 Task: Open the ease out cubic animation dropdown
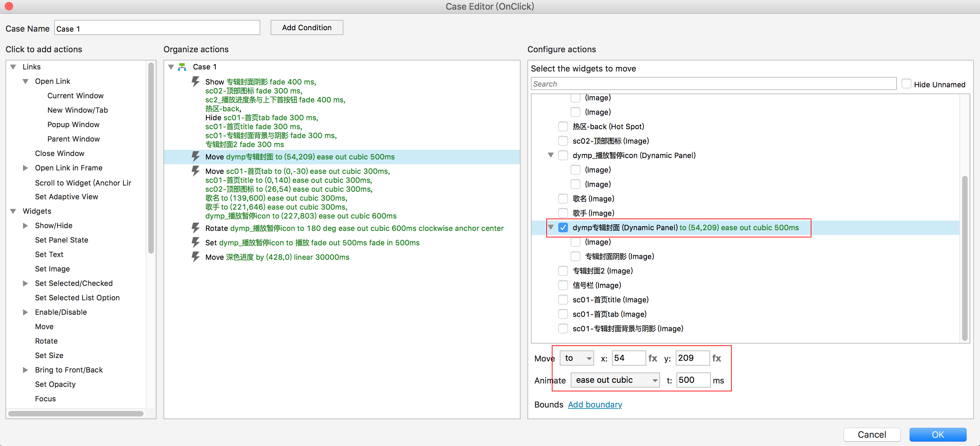(x=616, y=380)
